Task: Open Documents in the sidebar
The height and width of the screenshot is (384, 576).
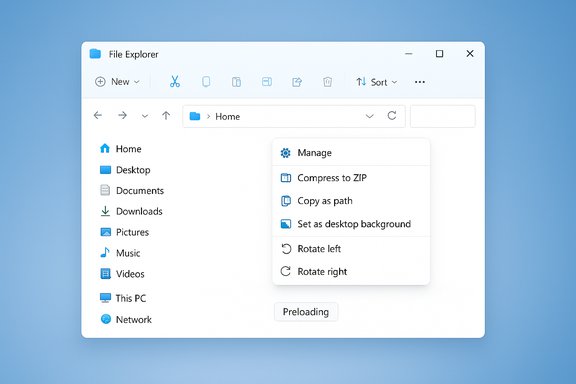Action: [132, 190]
